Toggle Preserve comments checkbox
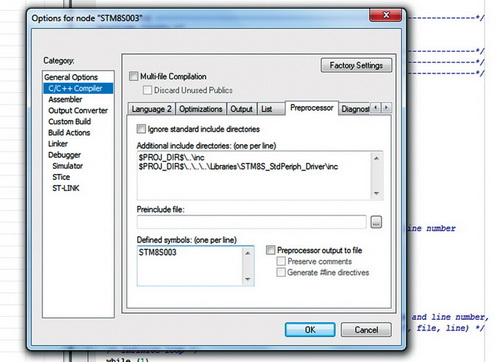The height and width of the screenshot is (362, 500). click(x=281, y=261)
